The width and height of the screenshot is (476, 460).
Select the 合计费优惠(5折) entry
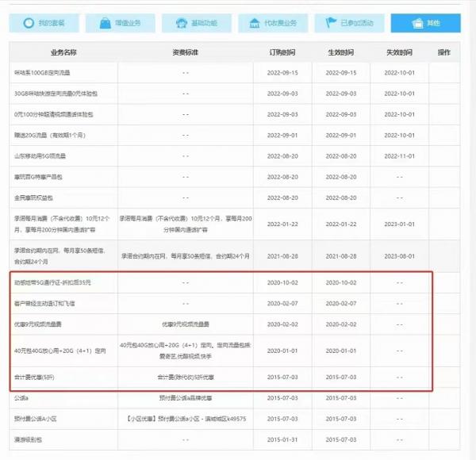coord(36,378)
